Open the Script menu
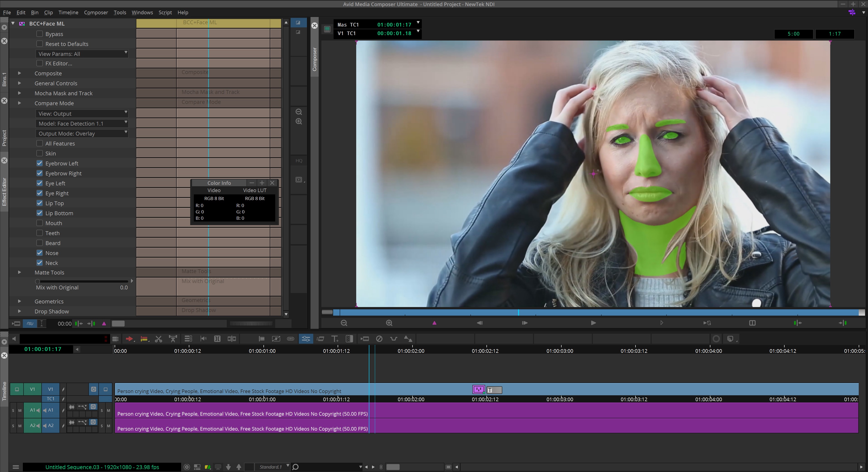868x472 pixels. 165,12
